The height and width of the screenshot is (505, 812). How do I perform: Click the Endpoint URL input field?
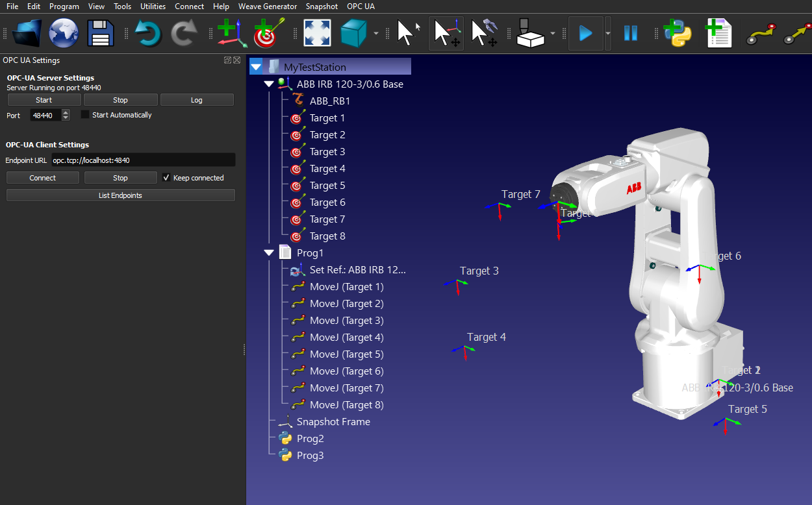tap(143, 160)
